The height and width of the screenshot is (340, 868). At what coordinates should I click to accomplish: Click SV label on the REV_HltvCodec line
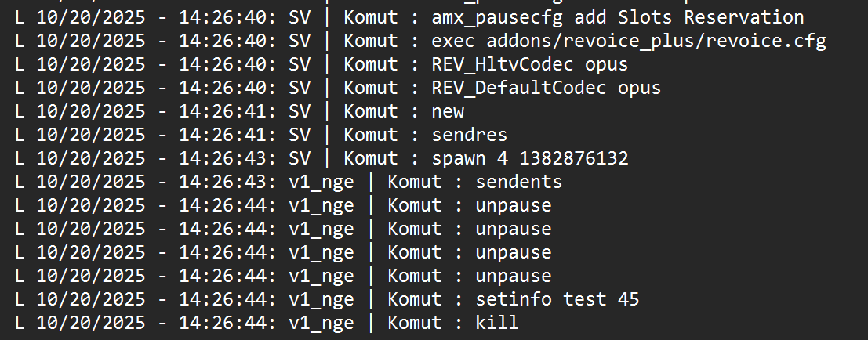[300, 65]
